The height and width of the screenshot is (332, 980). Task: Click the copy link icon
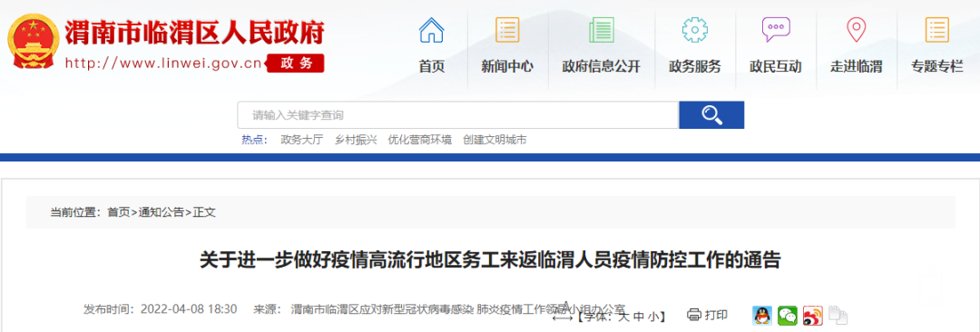pos(838,315)
